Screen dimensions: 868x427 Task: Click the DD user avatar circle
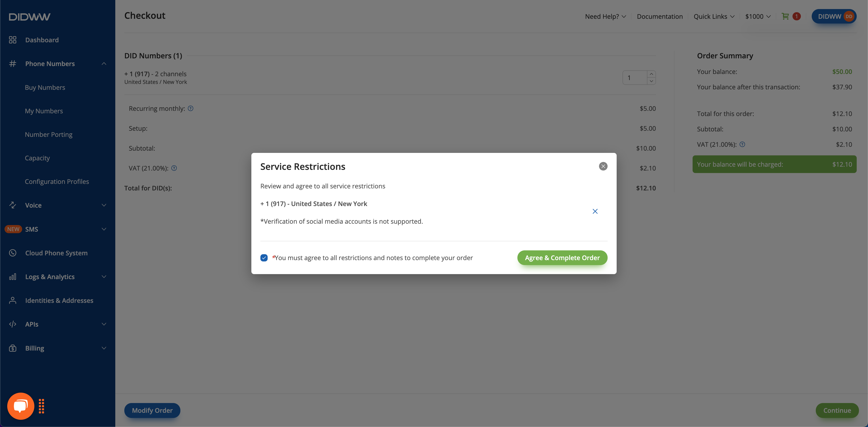(x=849, y=17)
